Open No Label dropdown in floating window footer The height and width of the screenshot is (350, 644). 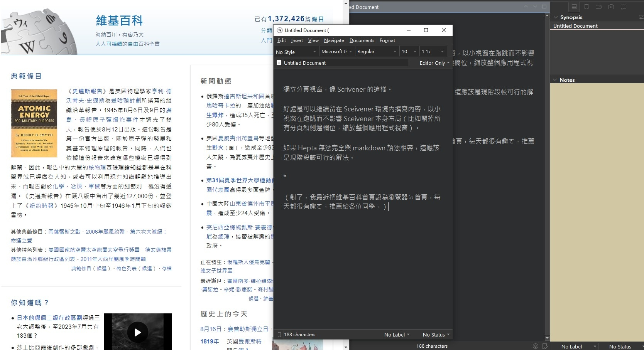tap(397, 335)
